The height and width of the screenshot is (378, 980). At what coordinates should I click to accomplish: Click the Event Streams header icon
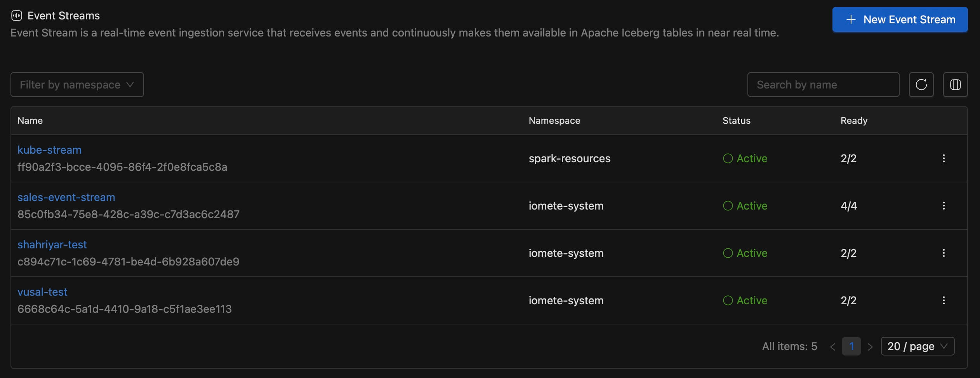[17, 16]
